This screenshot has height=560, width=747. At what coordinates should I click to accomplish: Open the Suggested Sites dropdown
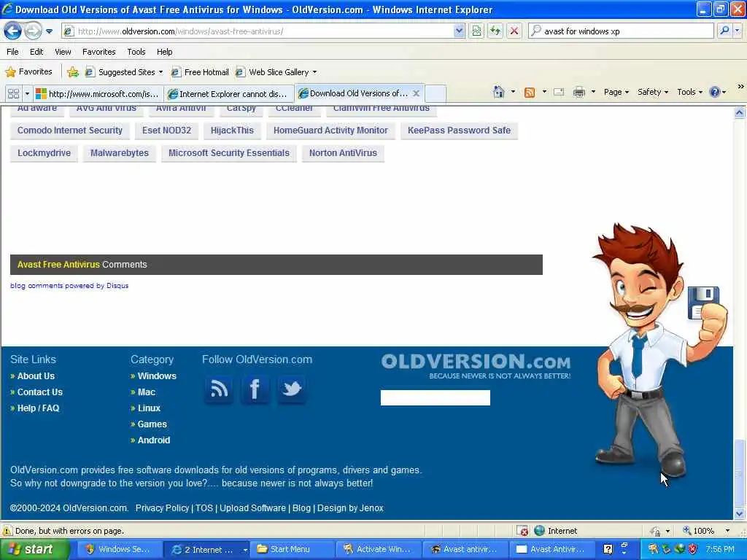coord(124,72)
